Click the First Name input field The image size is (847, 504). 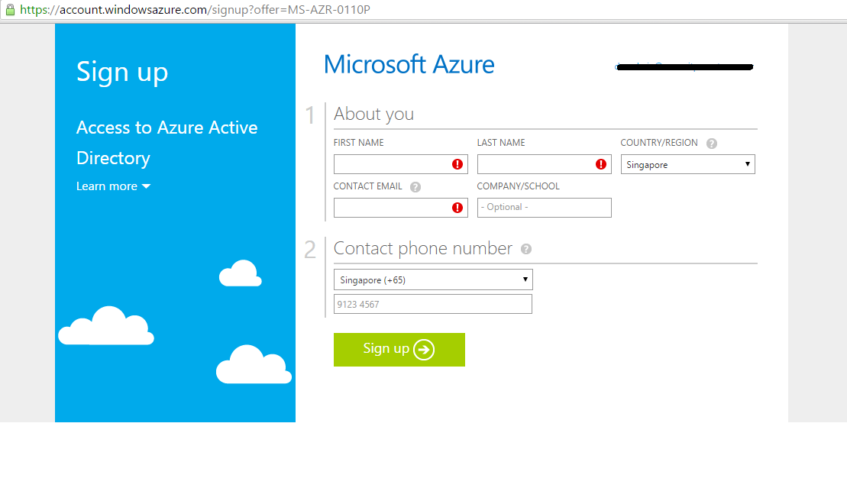[401, 164]
